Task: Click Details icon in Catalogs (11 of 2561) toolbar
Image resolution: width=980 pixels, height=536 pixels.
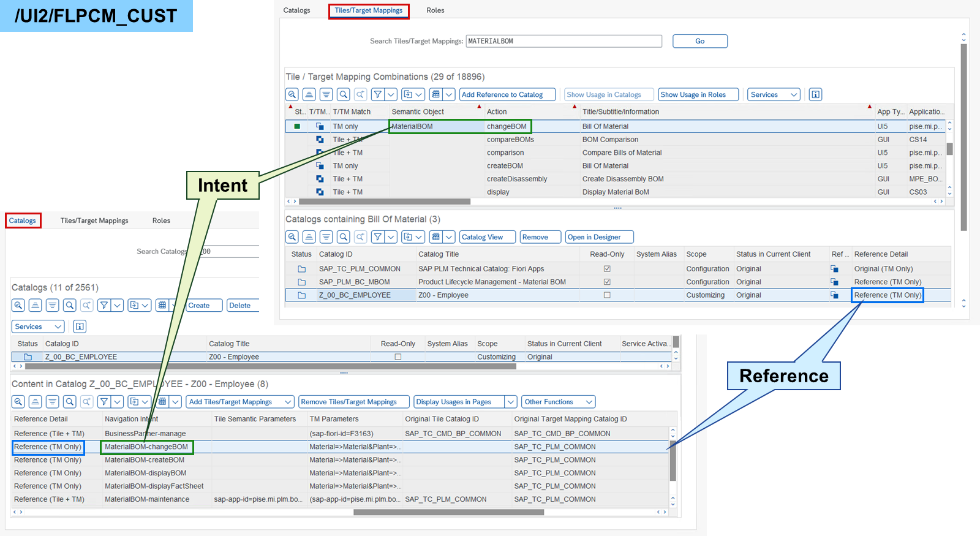Action: click(x=18, y=305)
